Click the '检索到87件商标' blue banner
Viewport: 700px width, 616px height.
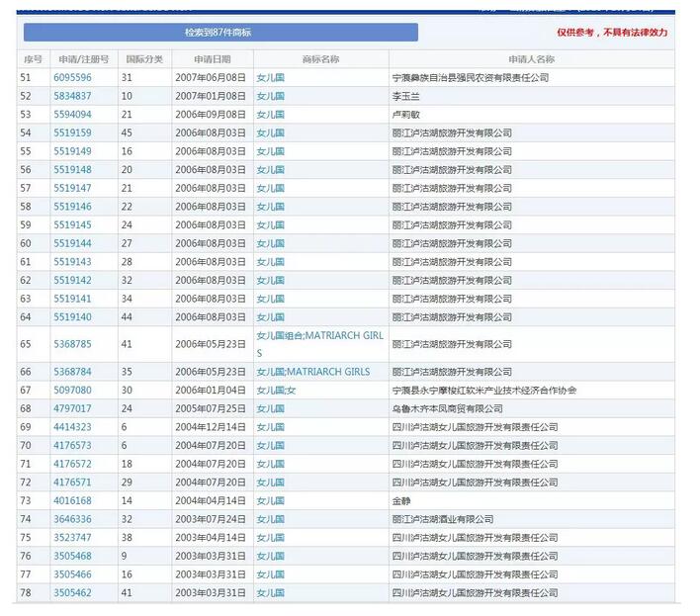[x=220, y=33]
